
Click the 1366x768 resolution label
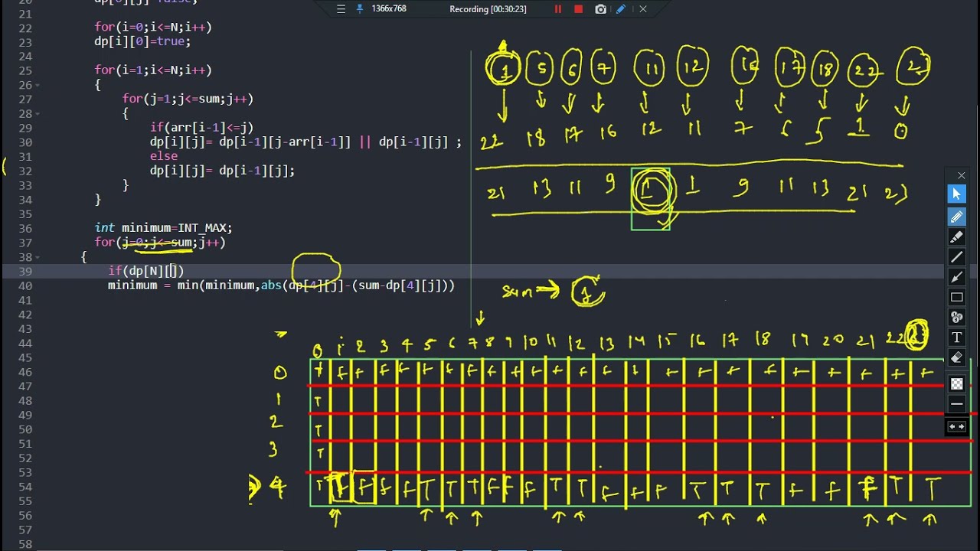tap(389, 9)
